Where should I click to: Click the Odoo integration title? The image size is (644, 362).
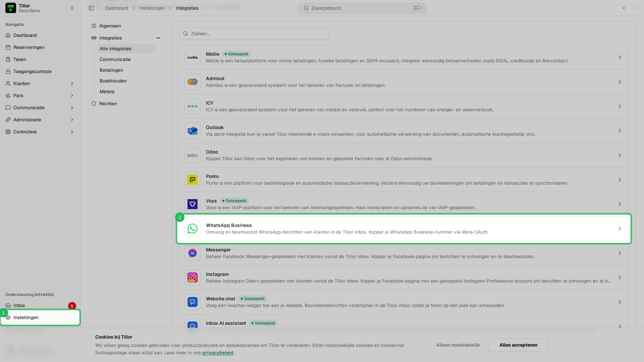coord(212,152)
